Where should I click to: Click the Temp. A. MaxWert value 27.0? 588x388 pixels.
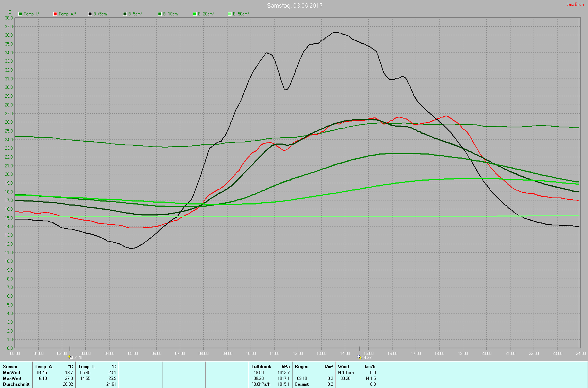pyautogui.click(x=69, y=378)
